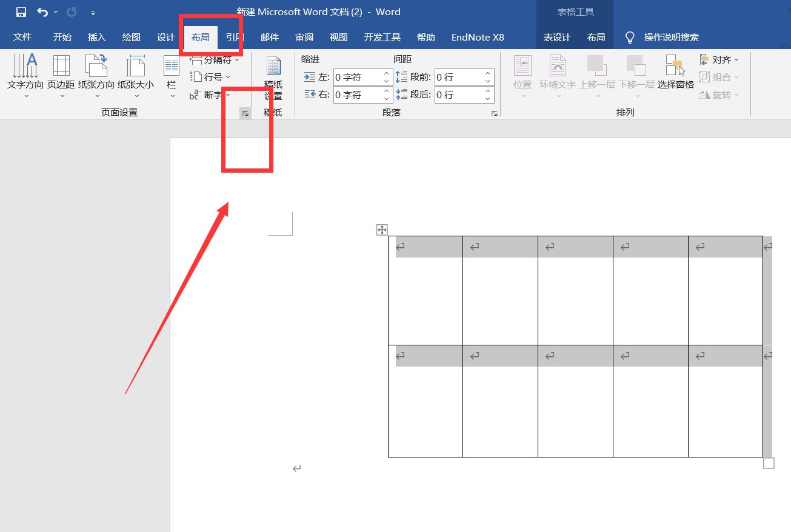Switch to the 开发工具 tab
Viewport: 791px width, 532px height.
[x=382, y=37]
